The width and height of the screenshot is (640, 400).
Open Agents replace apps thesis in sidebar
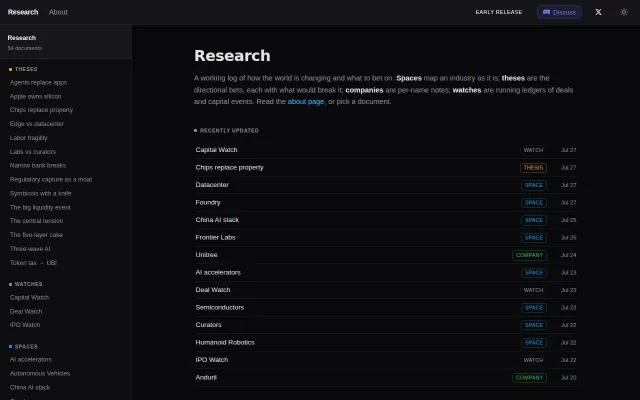pyautogui.click(x=38, y=82)
